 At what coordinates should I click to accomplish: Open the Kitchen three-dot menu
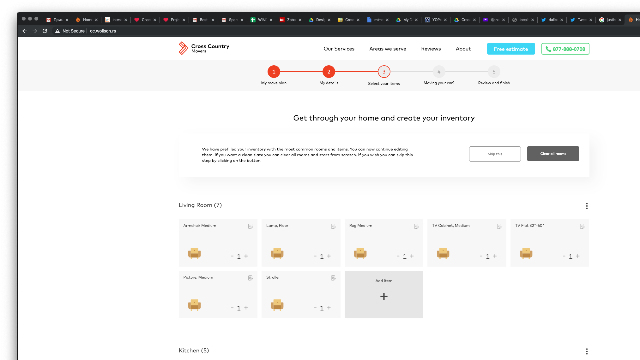(587, 351)
